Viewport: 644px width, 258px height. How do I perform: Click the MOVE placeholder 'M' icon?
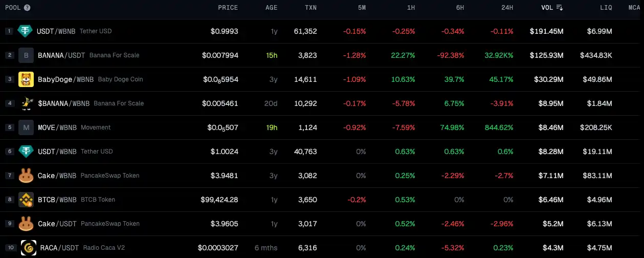pos(26,127)
